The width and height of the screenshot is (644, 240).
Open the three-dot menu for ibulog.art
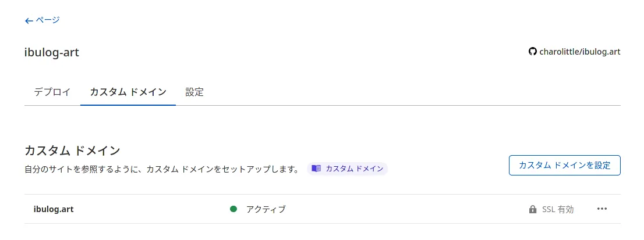[x=602, y=209]
